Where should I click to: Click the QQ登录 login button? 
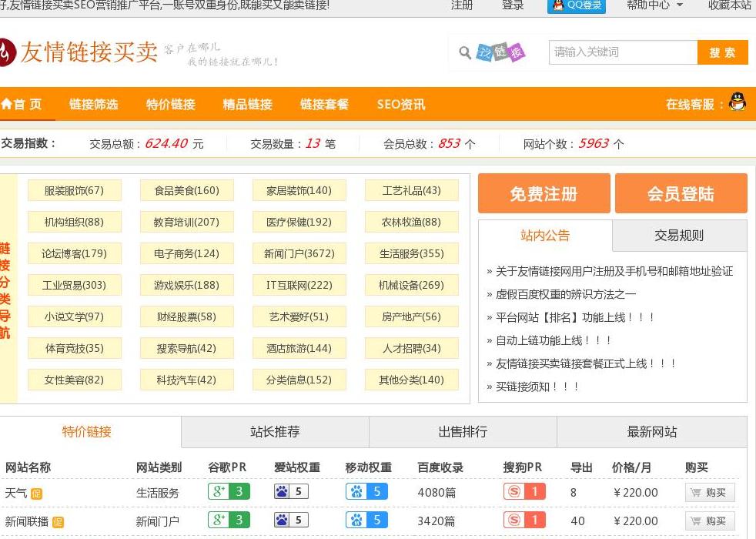(x=576, y=5)
